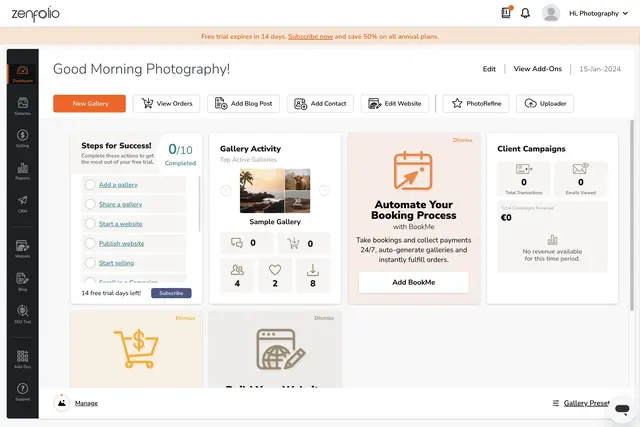The image size is (640, 427).
Task: Click the Emails Viewed tile
Action: [580, 179]
